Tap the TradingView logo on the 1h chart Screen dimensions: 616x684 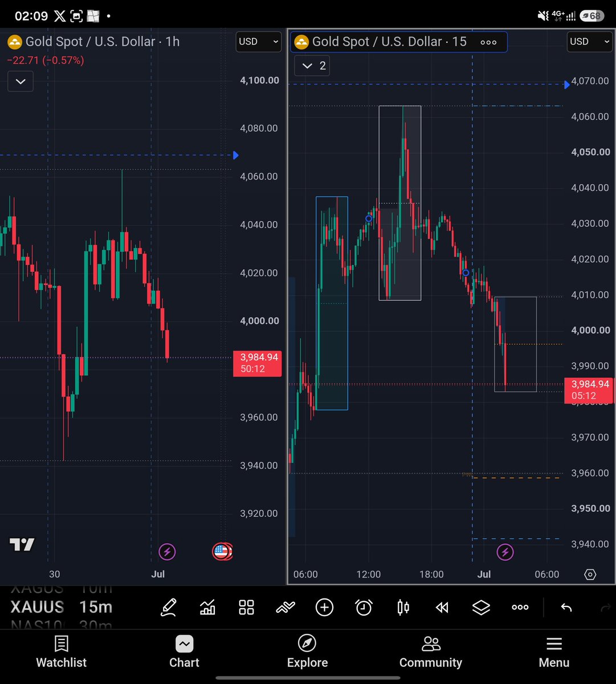(x=22, y=545)
